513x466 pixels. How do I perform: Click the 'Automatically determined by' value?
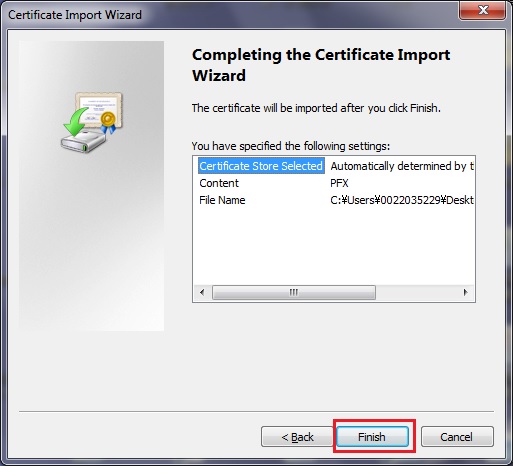[402, 166]
